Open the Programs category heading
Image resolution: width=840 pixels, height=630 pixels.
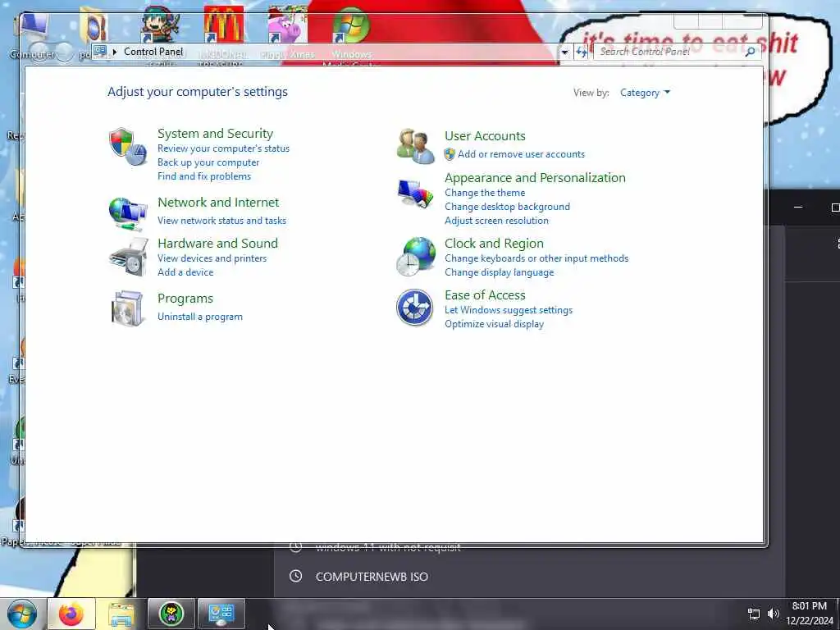185,299
